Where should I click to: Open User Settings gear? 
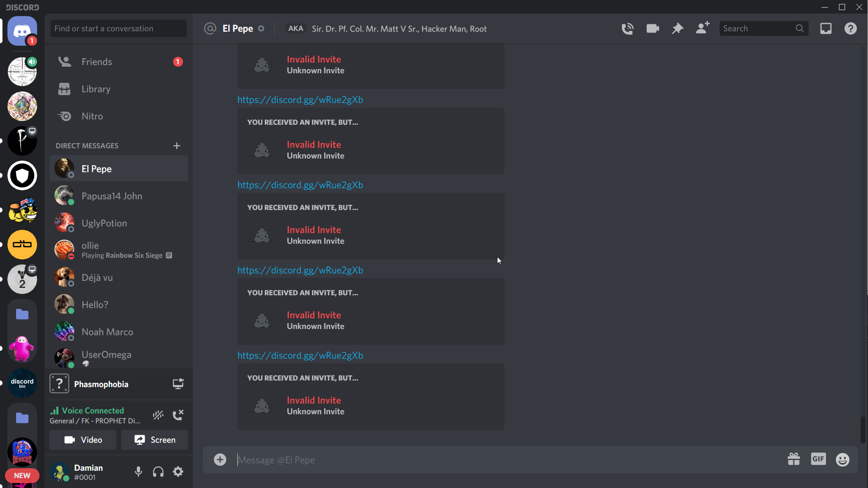coord(178,472)
